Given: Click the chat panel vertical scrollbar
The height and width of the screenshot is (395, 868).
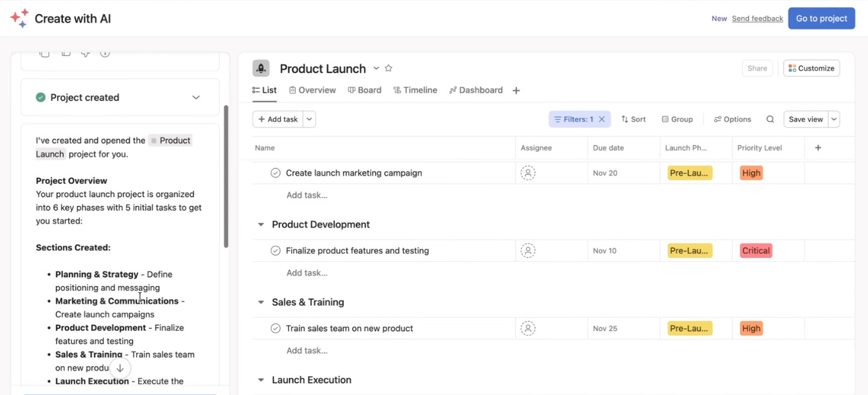Looking at the screenshot, I should (x=226, y=177).
